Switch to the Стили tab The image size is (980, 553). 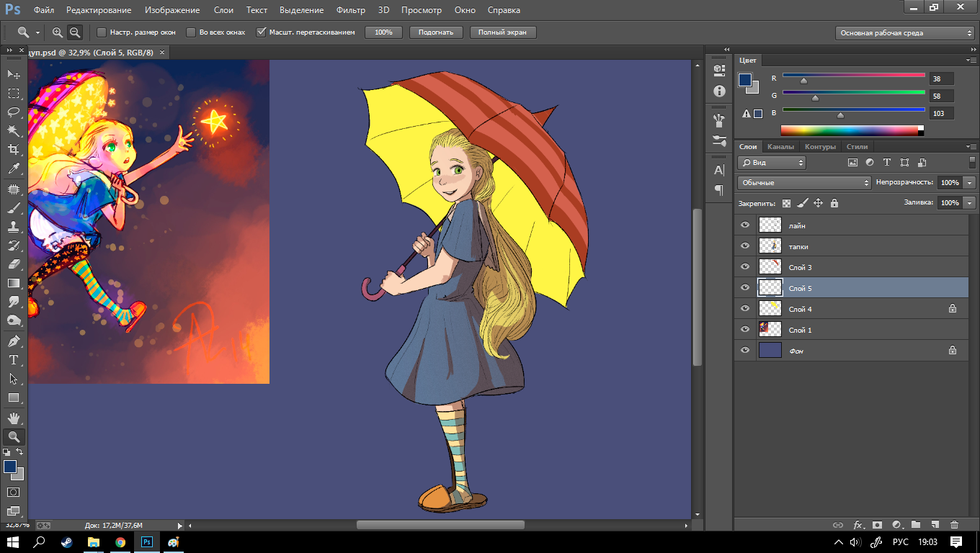[x=857, y=147]
